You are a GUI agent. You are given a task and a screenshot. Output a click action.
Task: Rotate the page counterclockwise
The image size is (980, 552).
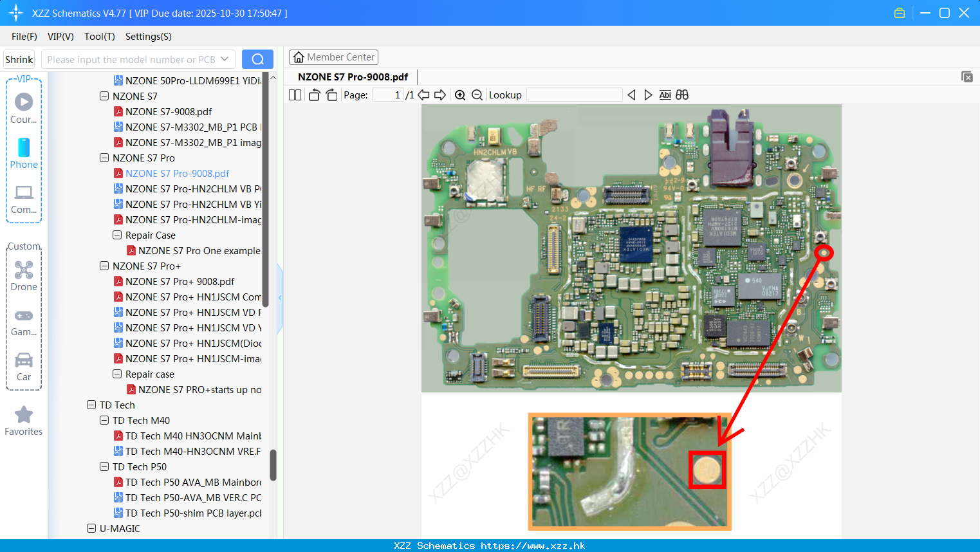[x=314, y=95]
